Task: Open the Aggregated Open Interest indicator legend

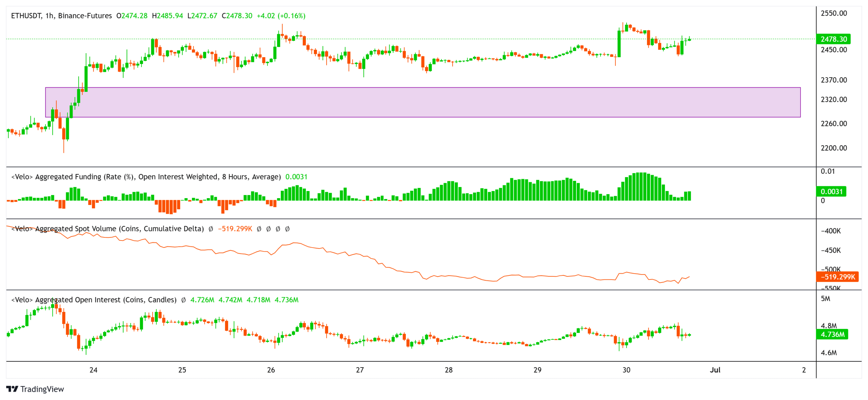Action: (94, 300)
